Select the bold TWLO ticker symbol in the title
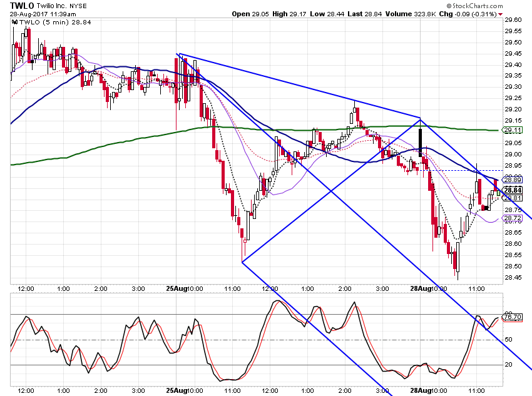Image resolution: width=532 pixels, height=396 pixels. tap(22, 6)
